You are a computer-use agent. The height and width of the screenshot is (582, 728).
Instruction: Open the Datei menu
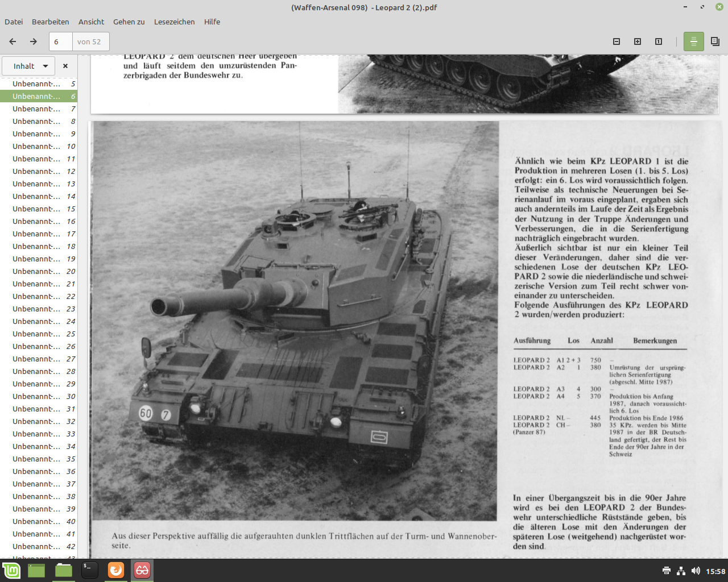click(x=14, y=22)
